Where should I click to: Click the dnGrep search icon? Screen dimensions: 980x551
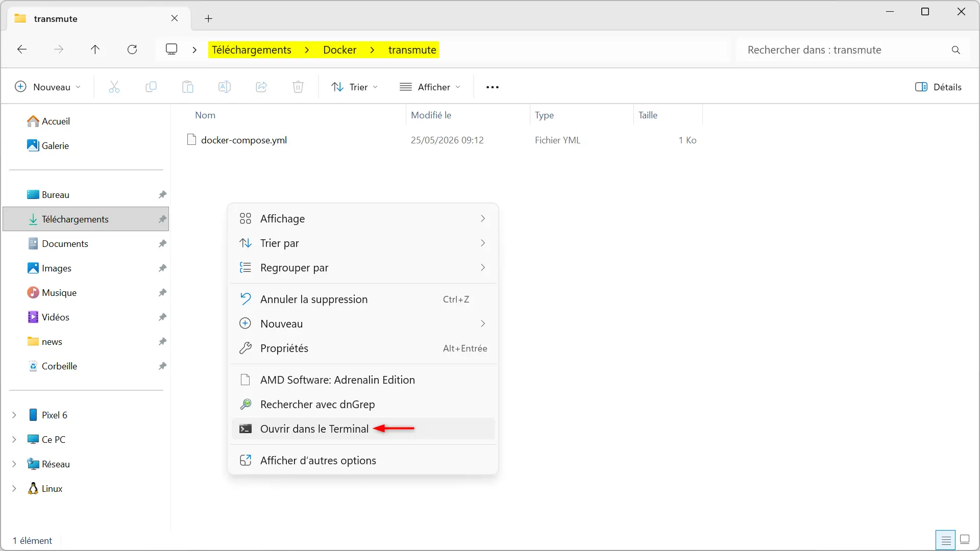tap(246, 404)
